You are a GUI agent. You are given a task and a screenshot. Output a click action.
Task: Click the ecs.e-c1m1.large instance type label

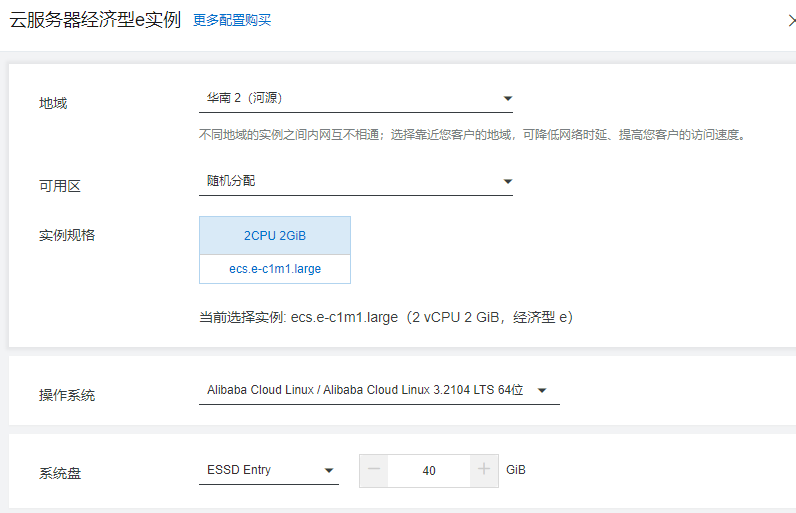click(x=275, y=269)
